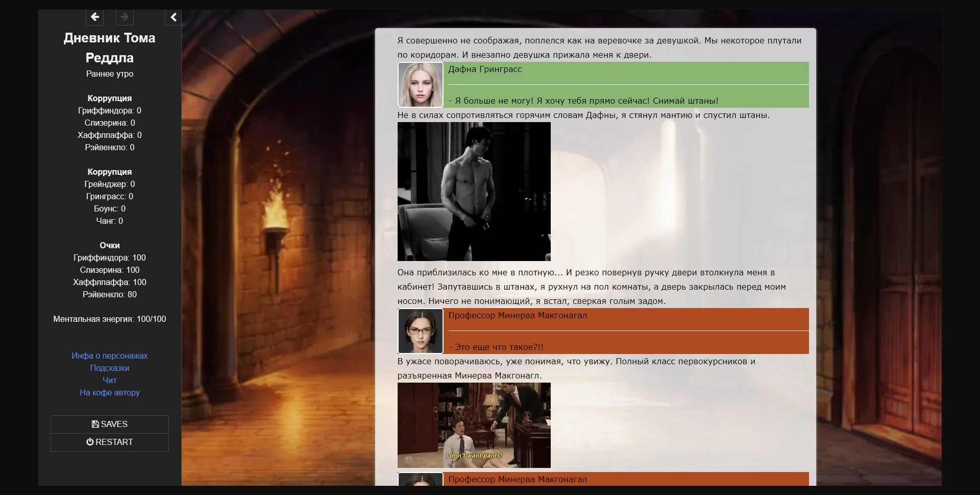Click the power icon on RESTART button
This screenshot has width=980, height=495.
coord(90,442)
